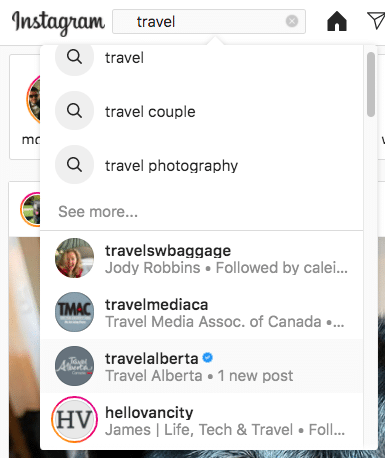Click the dropdown's vertical scrollbar thumb
385x458 pixels.
[371, 84]
